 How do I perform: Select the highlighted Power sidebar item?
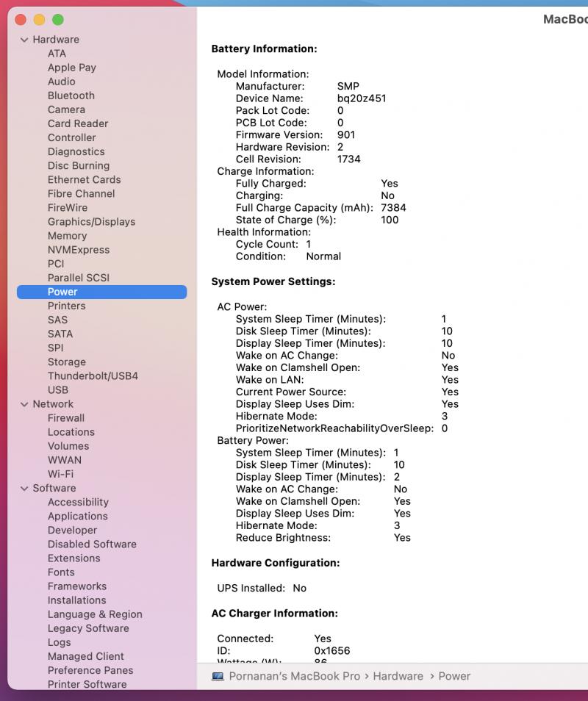pyautogui.click(x=102, y=292)
